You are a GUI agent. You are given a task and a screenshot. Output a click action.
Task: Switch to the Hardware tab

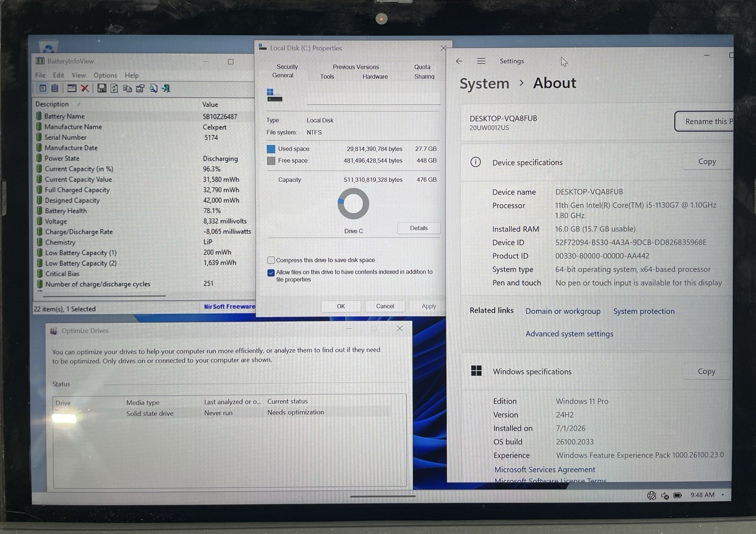tap(375, 77)
